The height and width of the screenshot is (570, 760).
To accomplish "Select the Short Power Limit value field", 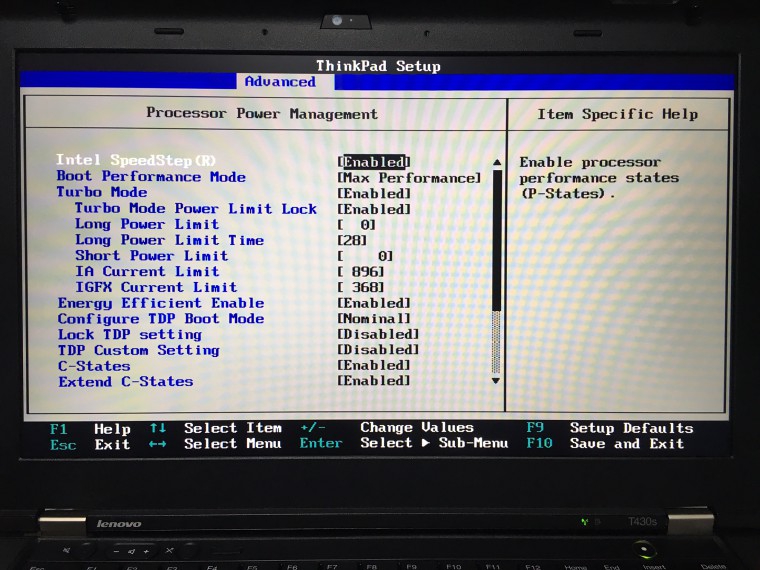I will tap(365, 256).
